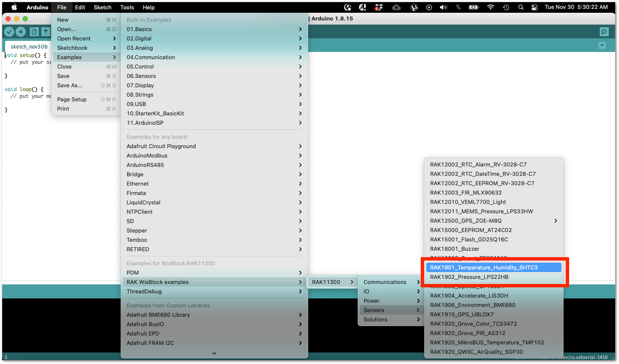619x364 pixels.
Task: Click the Spotlight search icon in menu bar
Action: click(521, 7)
